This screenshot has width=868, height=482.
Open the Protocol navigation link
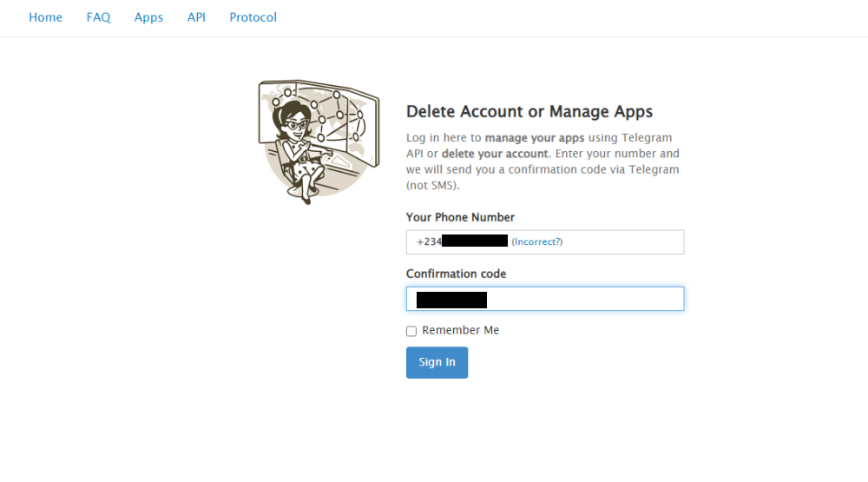click(253, 17)
